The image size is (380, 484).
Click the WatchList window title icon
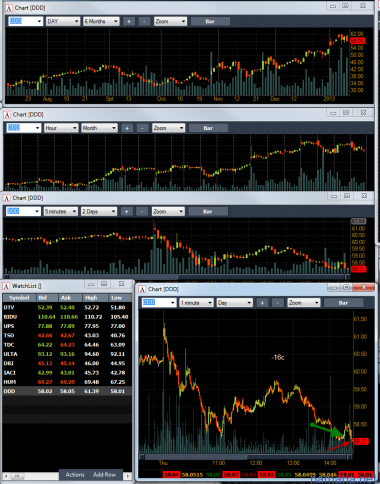coord(6,286)
